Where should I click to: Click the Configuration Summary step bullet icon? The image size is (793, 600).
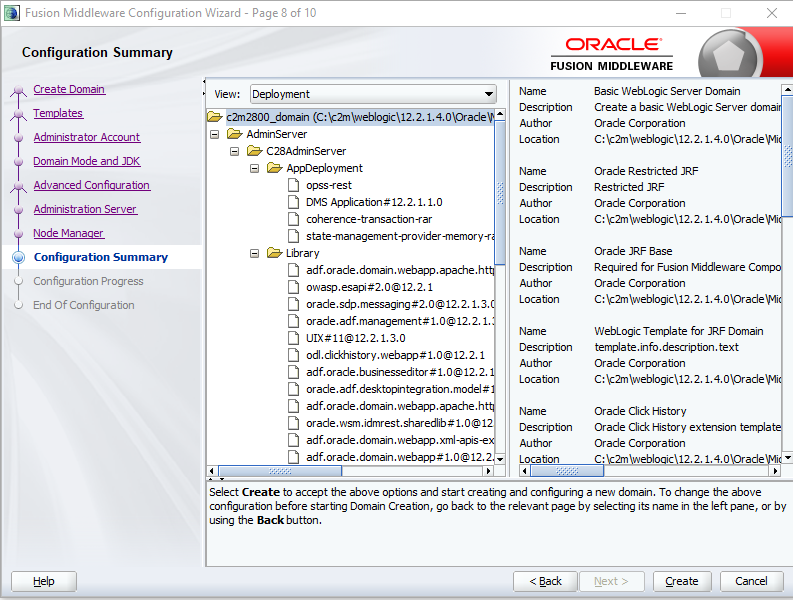point(19,257)
